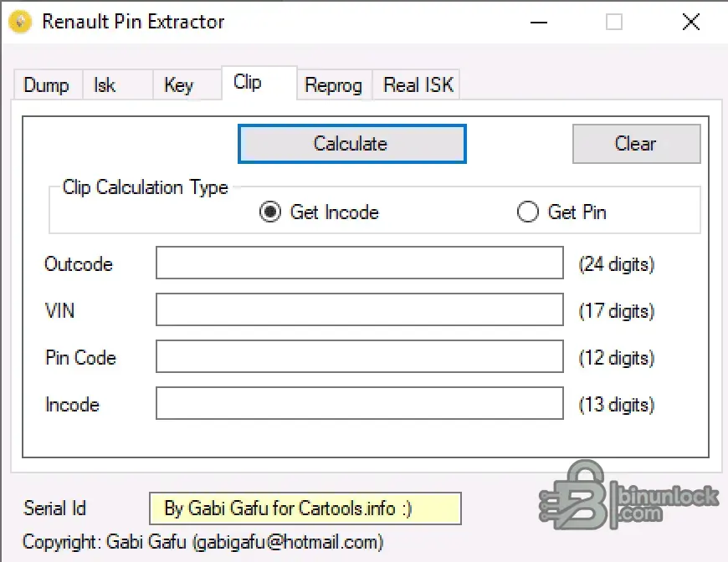728x562 pixels.
Task: Click the Outcode label
Action: 79,264
